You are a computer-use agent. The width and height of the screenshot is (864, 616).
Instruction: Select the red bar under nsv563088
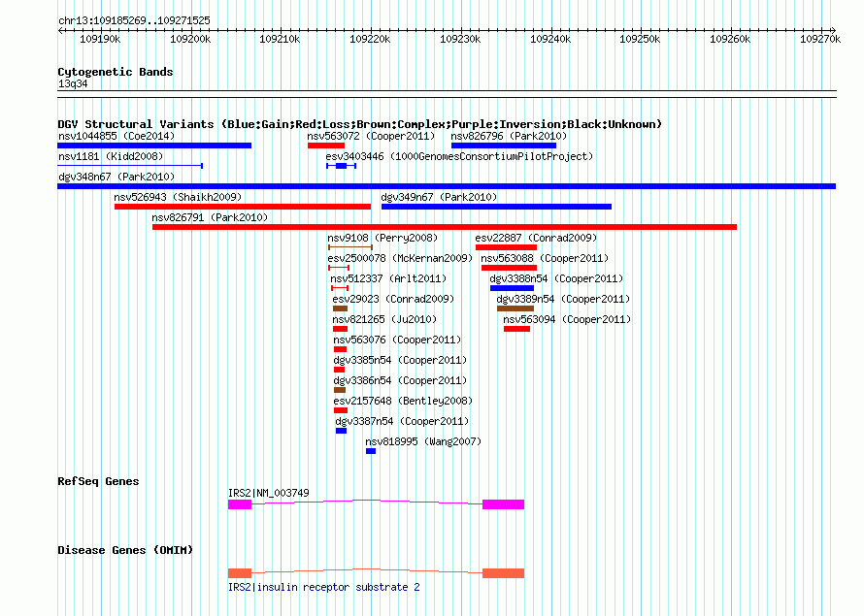[509, 268]
